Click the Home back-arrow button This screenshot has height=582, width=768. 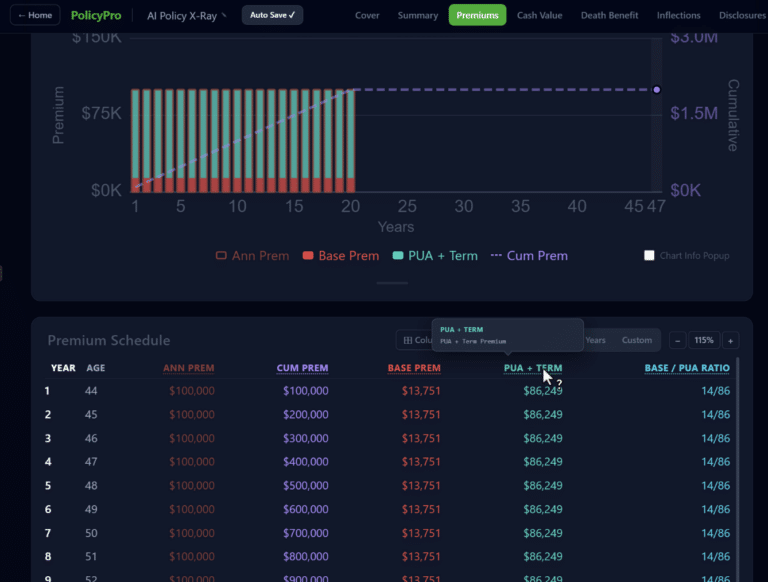[34, 16]
